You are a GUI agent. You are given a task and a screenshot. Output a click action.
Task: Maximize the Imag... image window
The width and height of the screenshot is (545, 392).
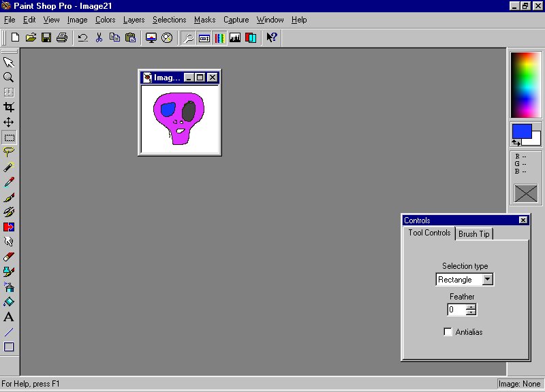pos(200,78)
